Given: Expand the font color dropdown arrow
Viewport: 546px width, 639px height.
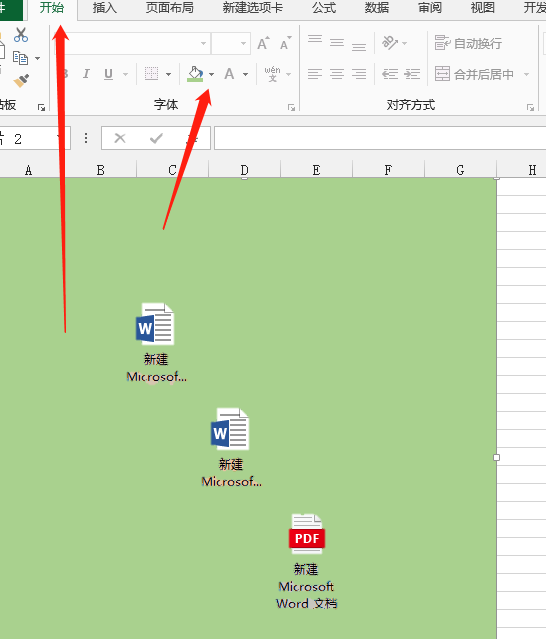Looking at the screenshot, I should (246, 75).
